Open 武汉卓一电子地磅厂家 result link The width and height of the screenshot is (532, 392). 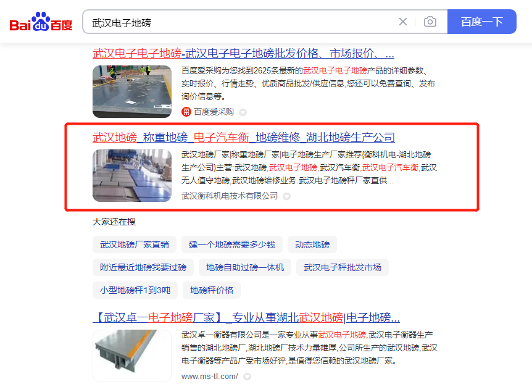click(246, 318)
